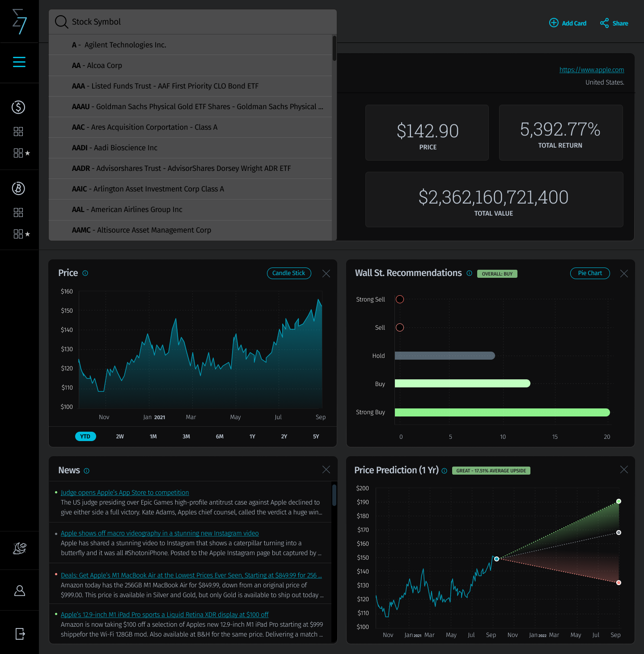
Task: Switch price chart to Candle Stick
Action: (x=289, y=273)
